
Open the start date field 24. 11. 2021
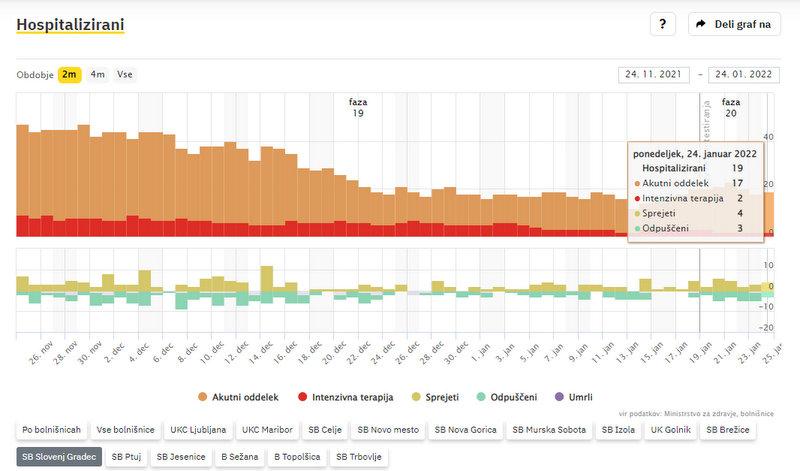tap(656, 74)
